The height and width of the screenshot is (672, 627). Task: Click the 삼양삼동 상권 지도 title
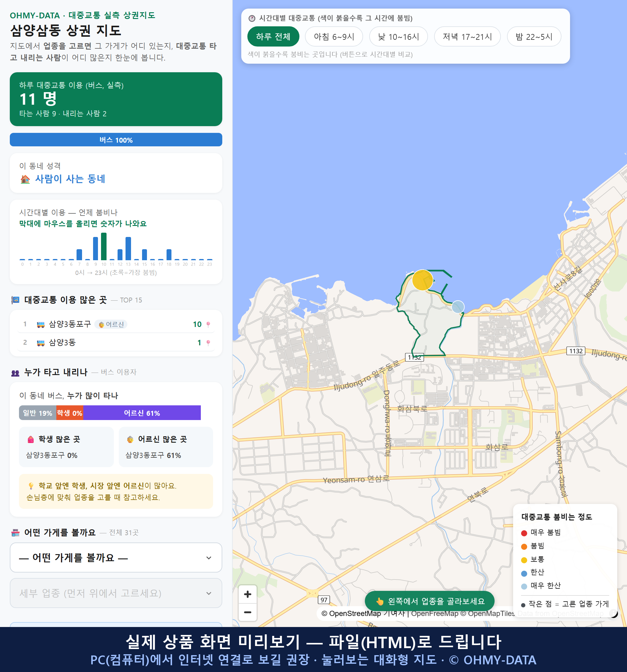[x=66, y=30]
